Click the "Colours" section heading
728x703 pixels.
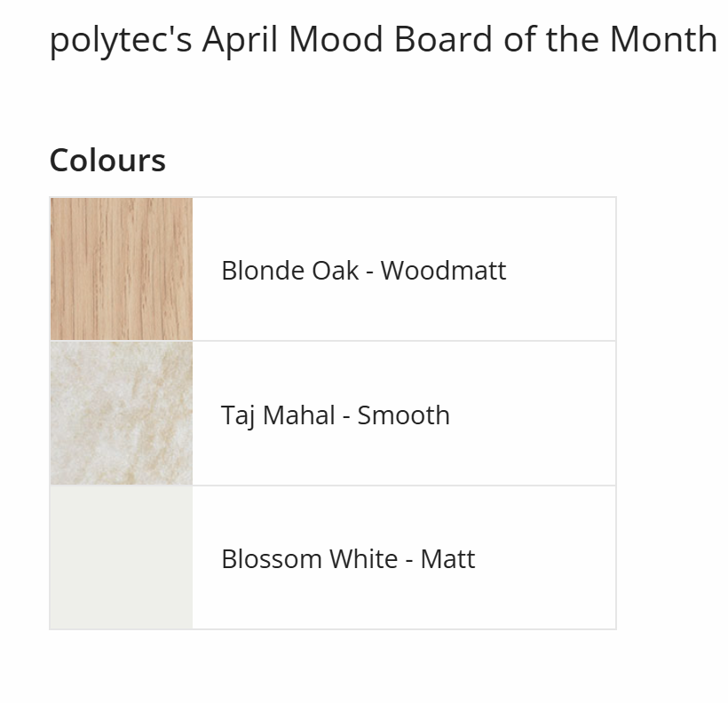pos(107,161)
